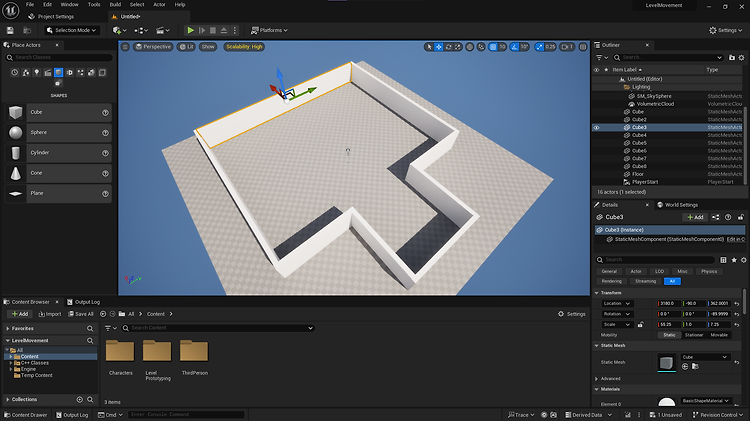Open the viewport hamburger options menu

coord(125,47)
